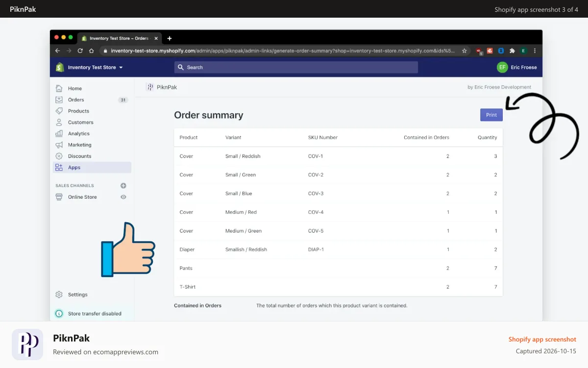Screen dimensions: 588x368
Task: Open Analytics in the sidebar
Action: click(79, 133)
